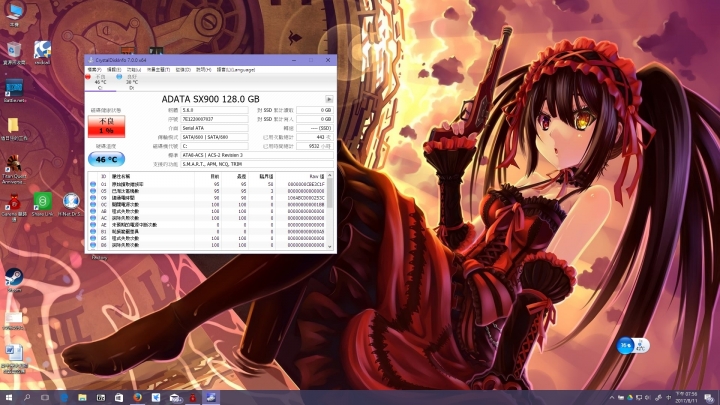Click the SATA/600 transfer mode field
Viewport: 720px width, 405px height.
pos(214,137)
